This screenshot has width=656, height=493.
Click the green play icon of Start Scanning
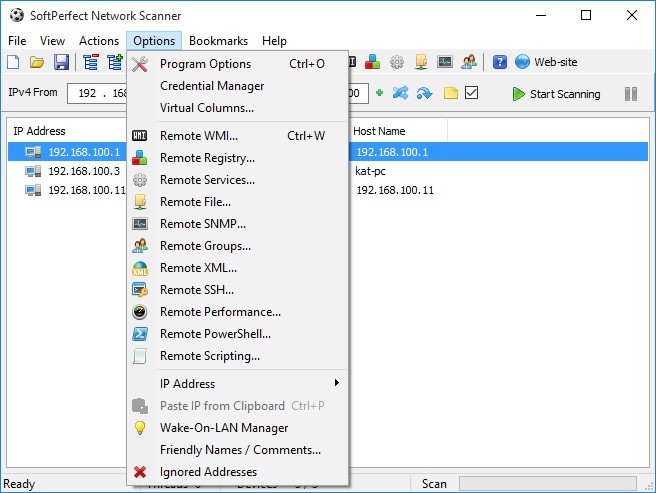click(x=518, y=94)
